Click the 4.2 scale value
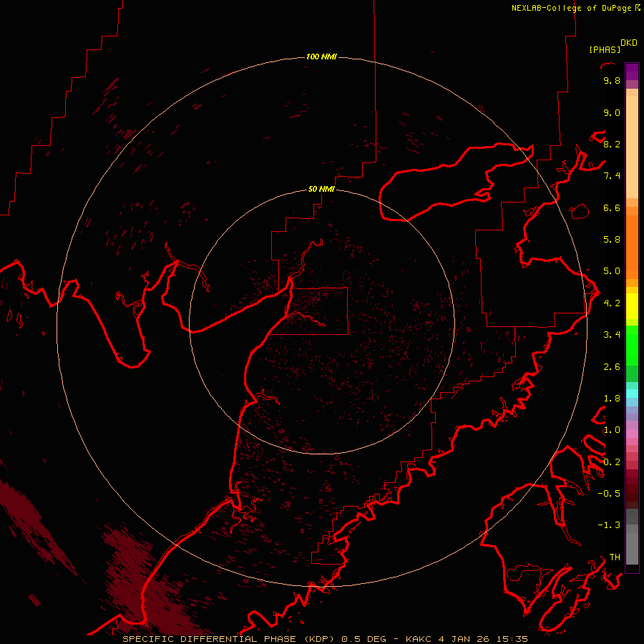 click(x=612, y=303)
